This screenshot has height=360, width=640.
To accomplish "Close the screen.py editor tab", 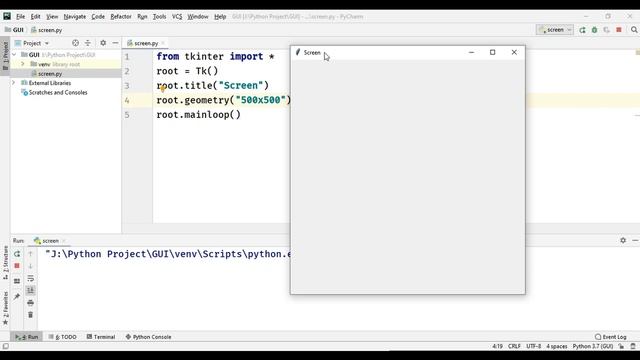I will (x=163, y=43).
